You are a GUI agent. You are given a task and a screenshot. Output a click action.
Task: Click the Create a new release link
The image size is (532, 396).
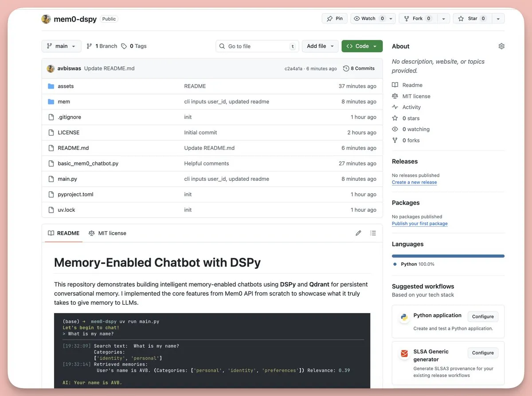[414, 182]
